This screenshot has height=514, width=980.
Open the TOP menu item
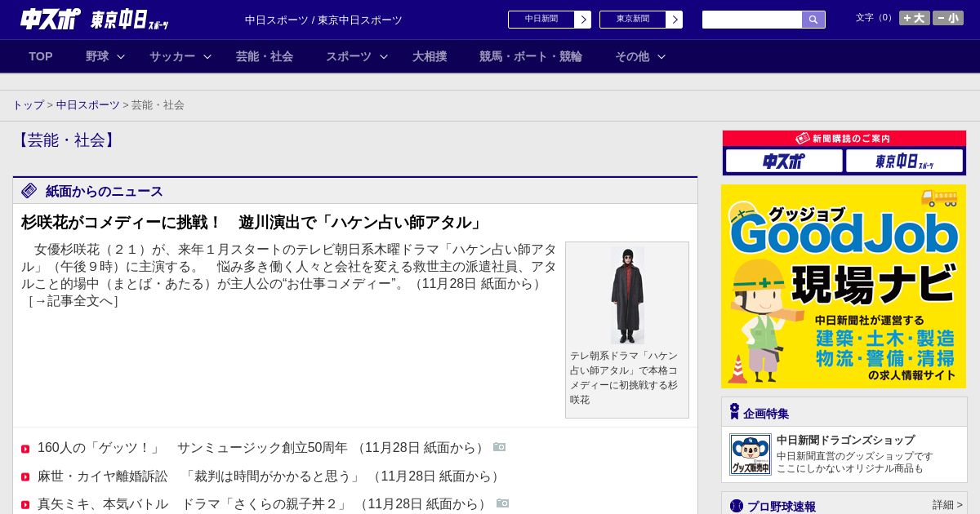tap(41, 56)
